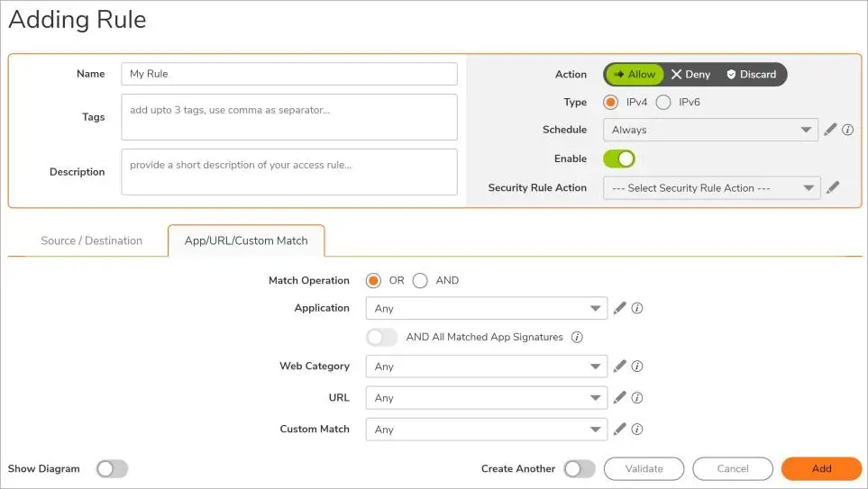Click the orange Add button

click(x=821, y=468)
